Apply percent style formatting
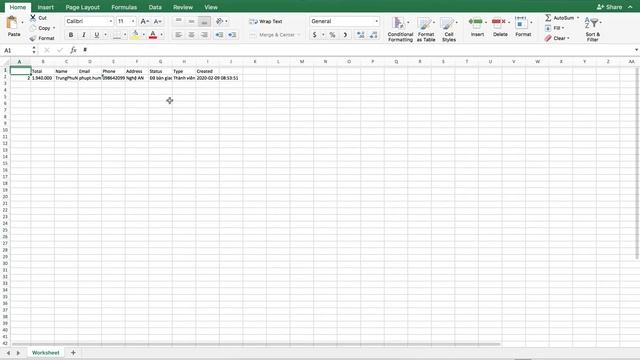640x360 pixels. pyautogui.click(x=332, y=35)
